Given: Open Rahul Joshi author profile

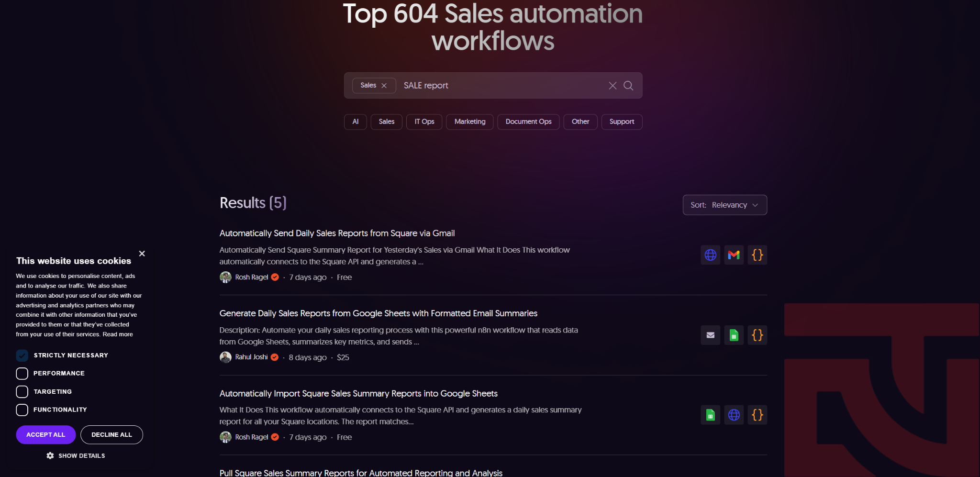Looking at the screenshot, I should (x=251, y=357).
